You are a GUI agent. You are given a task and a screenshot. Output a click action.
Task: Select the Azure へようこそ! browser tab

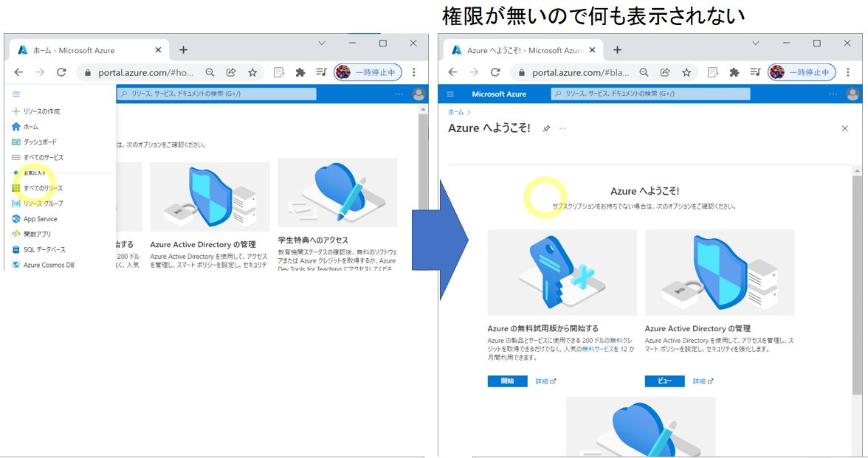pos(523,50)
